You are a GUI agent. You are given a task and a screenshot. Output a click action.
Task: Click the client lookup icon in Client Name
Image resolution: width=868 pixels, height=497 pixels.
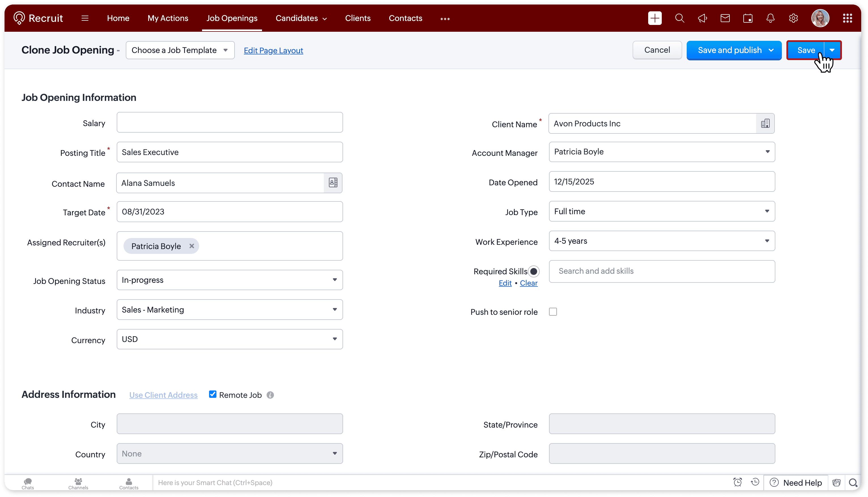coord(765,123)
